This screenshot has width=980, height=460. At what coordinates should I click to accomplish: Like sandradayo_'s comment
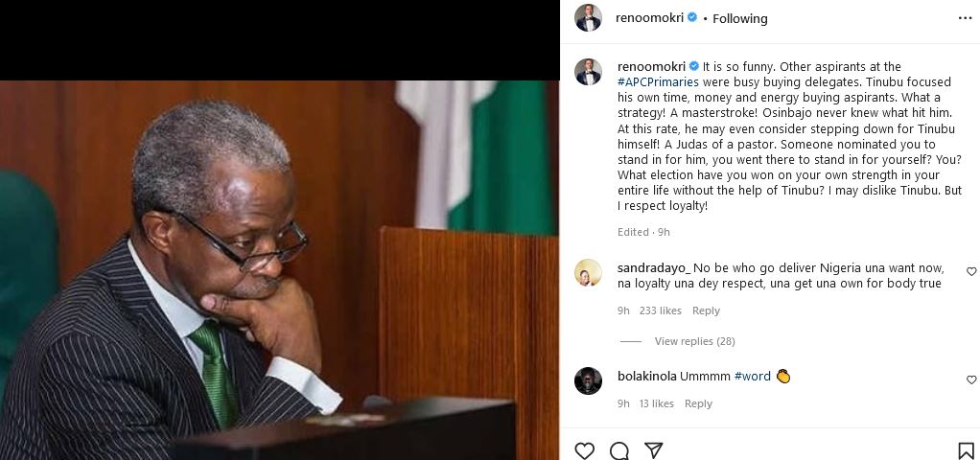click(x=970, y=272)
